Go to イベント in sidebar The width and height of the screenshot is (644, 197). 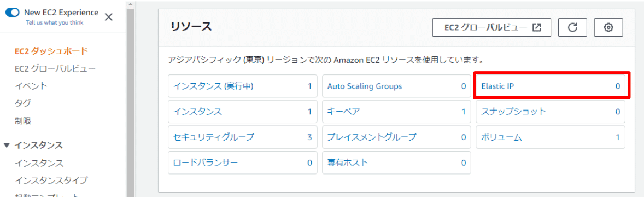click(31, 86)
